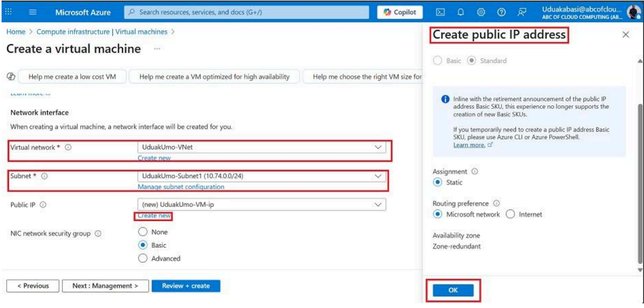Expand the Virtual network dropdown

tap(377, 147)
